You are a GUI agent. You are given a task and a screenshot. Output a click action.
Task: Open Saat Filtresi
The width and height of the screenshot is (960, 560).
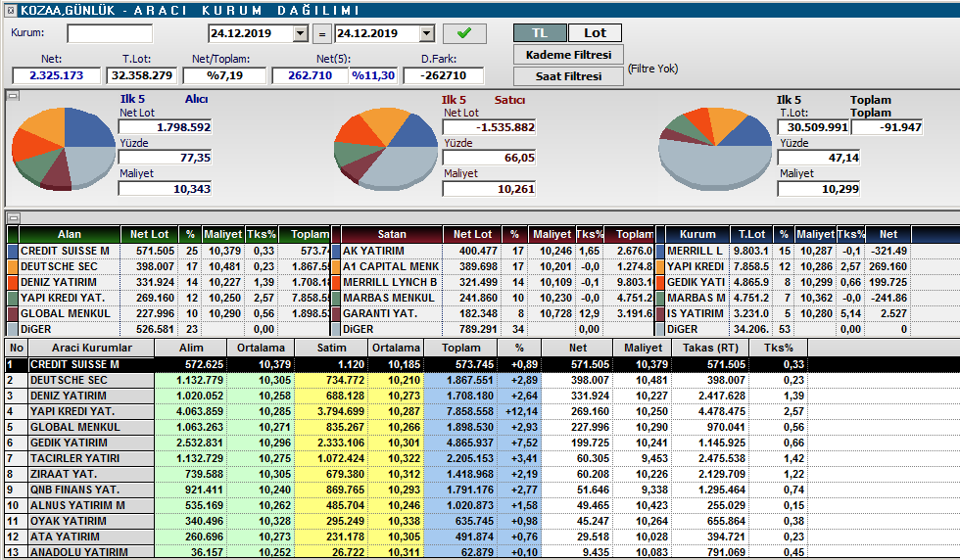pos(568,76)
